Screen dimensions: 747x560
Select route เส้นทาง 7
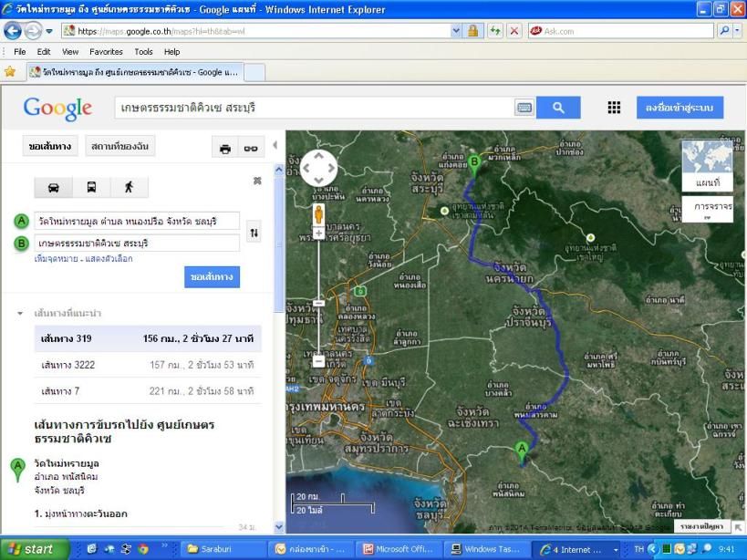(148, 391)
